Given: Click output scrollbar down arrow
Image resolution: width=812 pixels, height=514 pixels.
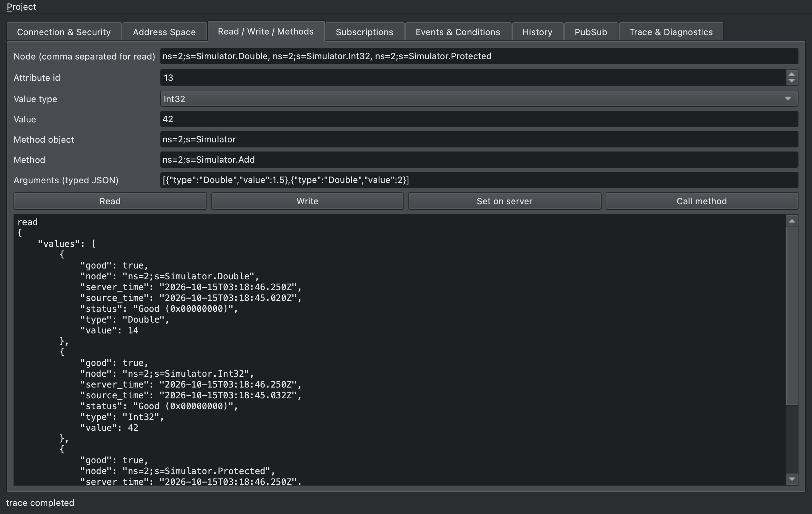Looking at the screenshot, I should coord(792,479).
